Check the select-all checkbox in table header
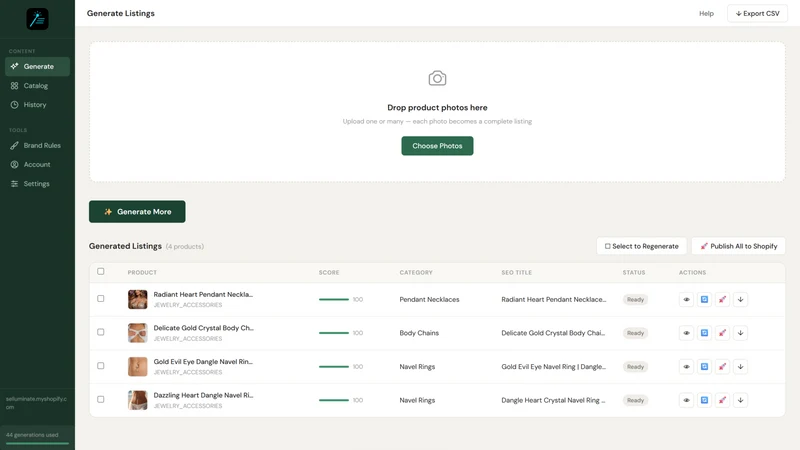The width and height of the screenshot is (800, 450). [x=101, y=271]
